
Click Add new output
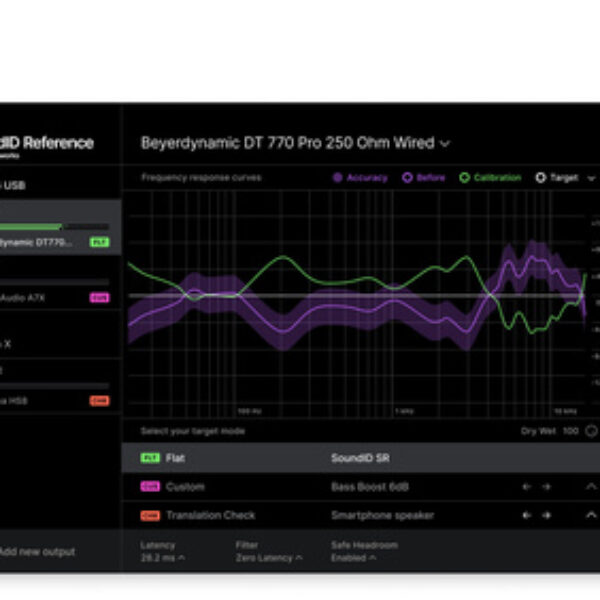(37, 551)
